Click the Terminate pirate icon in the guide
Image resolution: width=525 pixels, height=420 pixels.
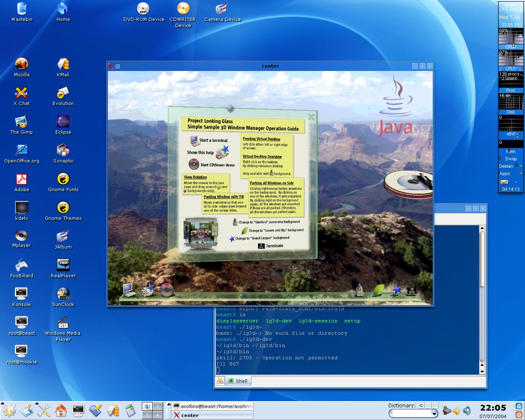[x=261, y=246]
